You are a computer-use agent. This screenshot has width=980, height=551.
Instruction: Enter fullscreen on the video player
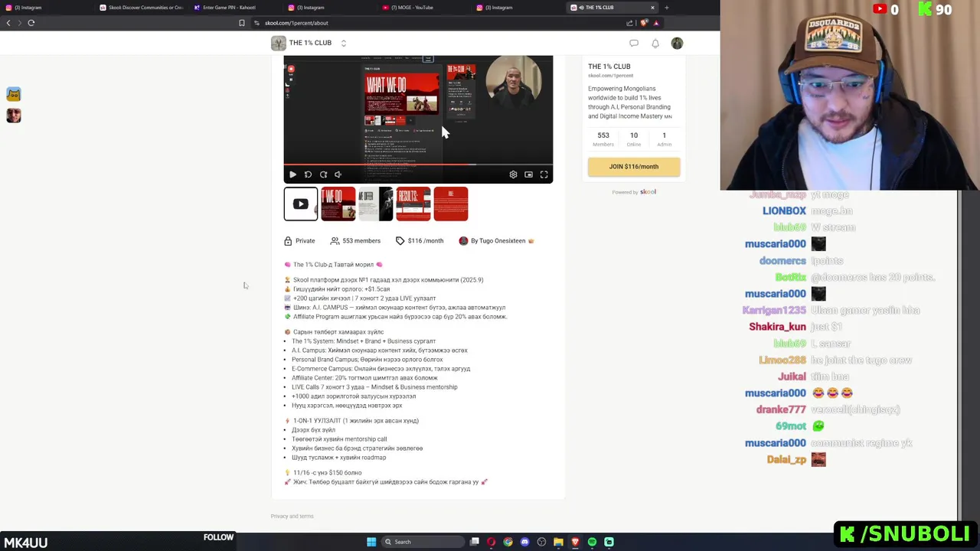pyautogui.click(x=544, y=174)
